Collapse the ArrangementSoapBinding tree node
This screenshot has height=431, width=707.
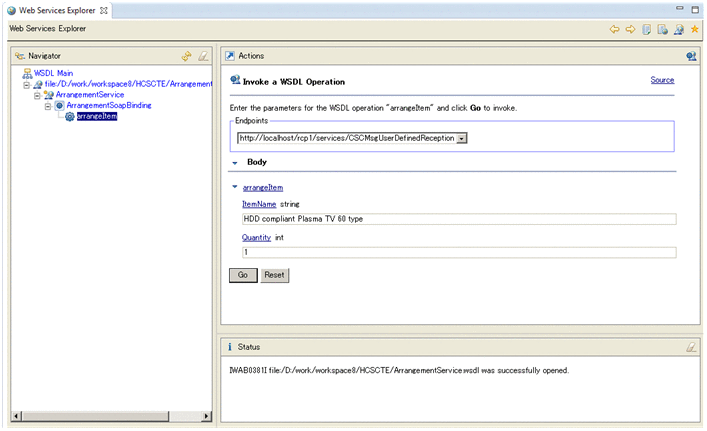pyautogui.click(x=47, y=105)
